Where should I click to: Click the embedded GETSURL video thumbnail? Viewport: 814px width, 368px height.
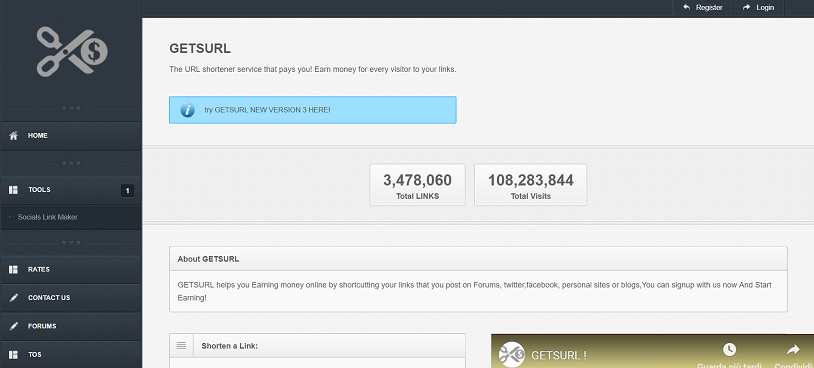653,351
